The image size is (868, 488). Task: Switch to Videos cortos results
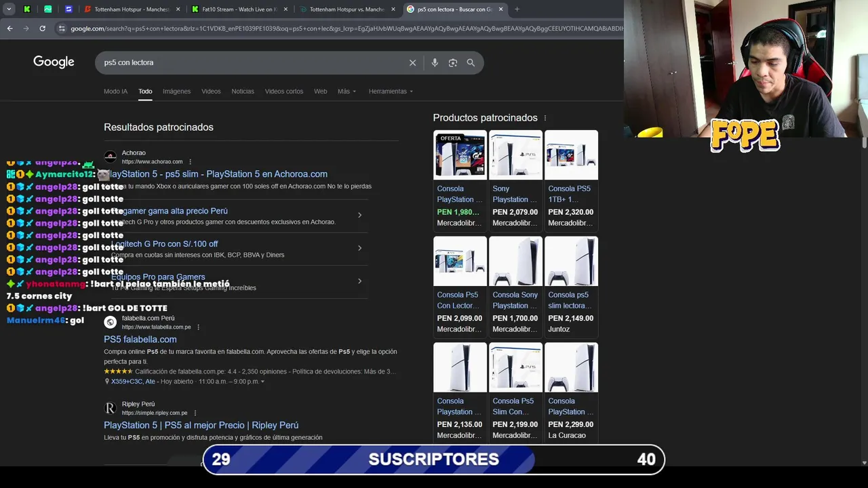coord(284,91)
